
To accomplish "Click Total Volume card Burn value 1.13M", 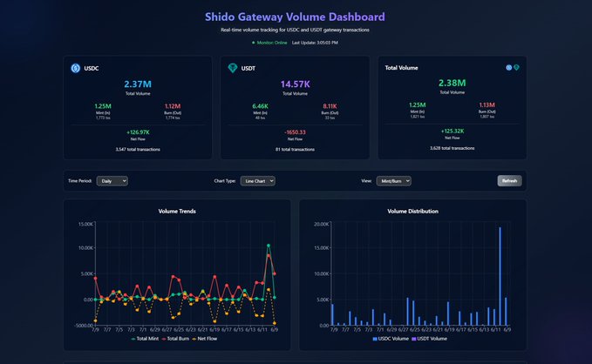I will pos(487,104).
